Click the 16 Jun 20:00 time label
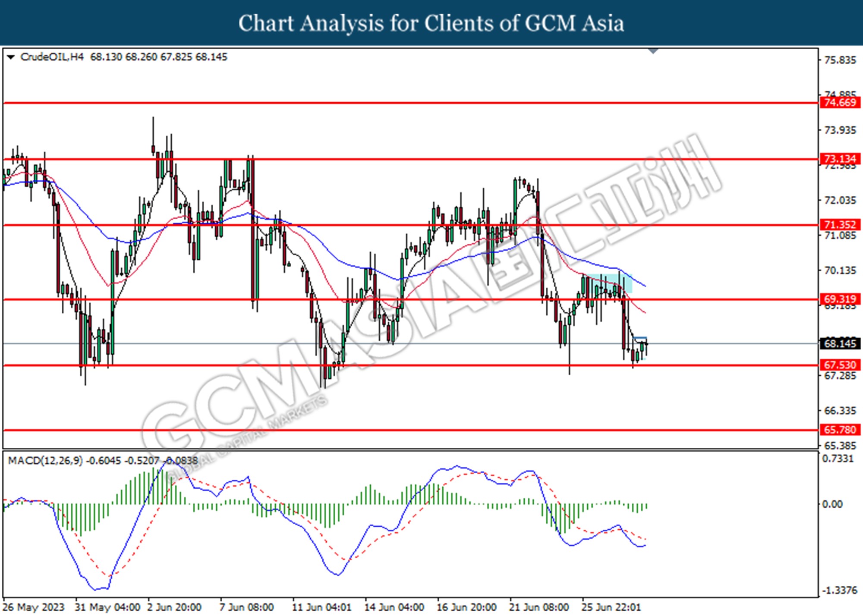Image resolution: width=863 pixels, height=616 pixels. 466,607
